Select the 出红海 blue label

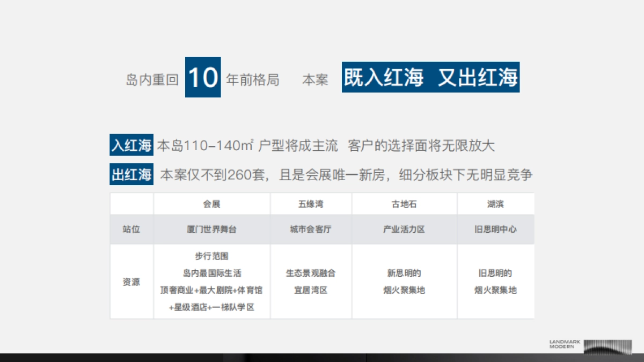[x=131, y=174]
